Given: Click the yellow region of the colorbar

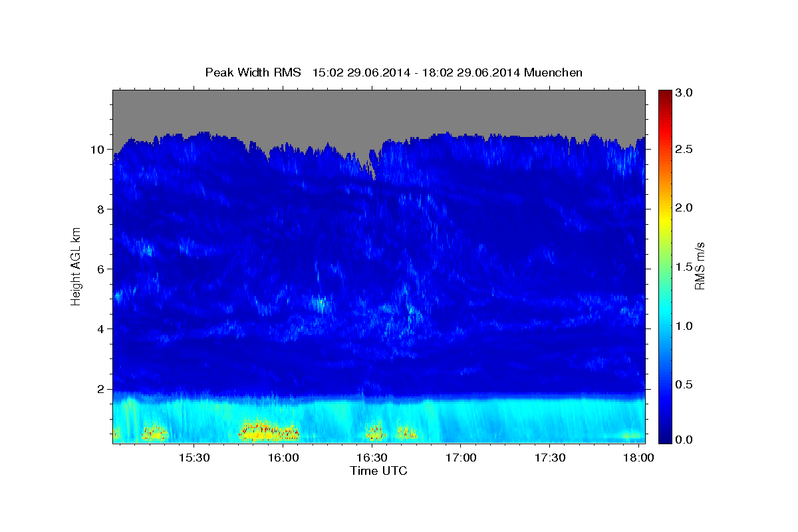Looking at the screenshot, I should tap(664, 219).
